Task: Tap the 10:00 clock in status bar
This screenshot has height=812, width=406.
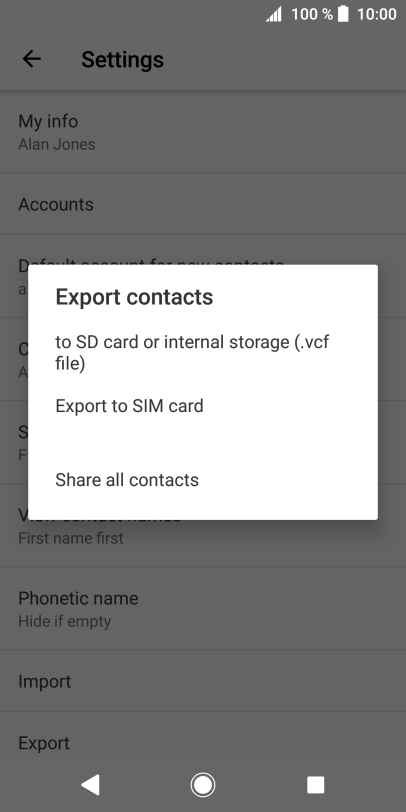Action: point(376,14)
